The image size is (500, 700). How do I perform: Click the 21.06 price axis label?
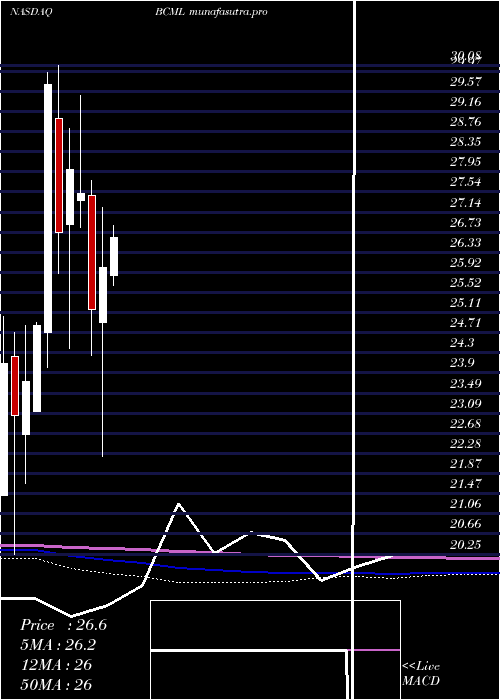pos(466,504)
